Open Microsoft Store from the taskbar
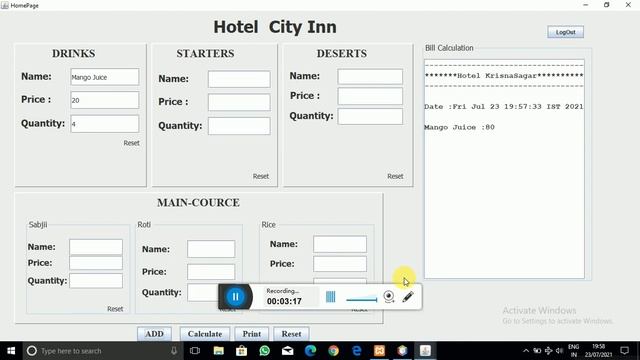Viewport: 640px width, 360px height. (x=242, y=351)
